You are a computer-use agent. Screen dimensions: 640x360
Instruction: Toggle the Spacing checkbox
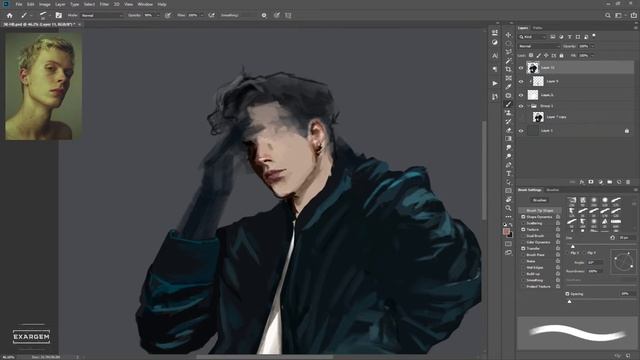point(567,294)
